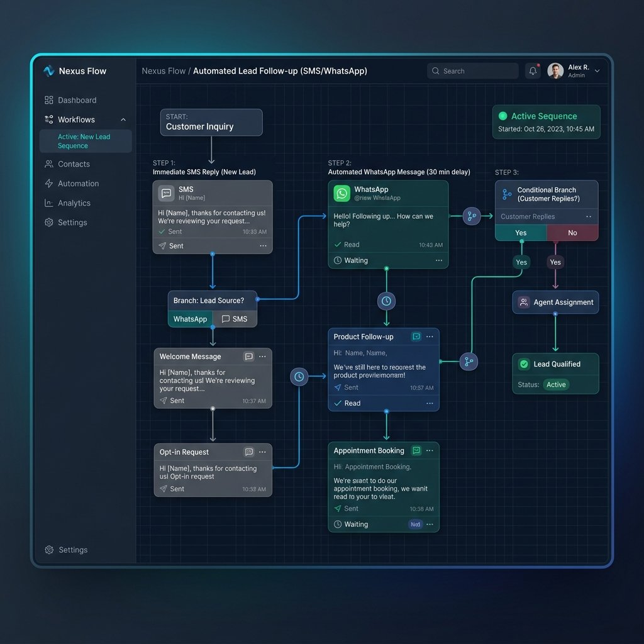Open the Welcome Message node options menu
The width and height of the screenshot is (644, 644).
point(262,357)
